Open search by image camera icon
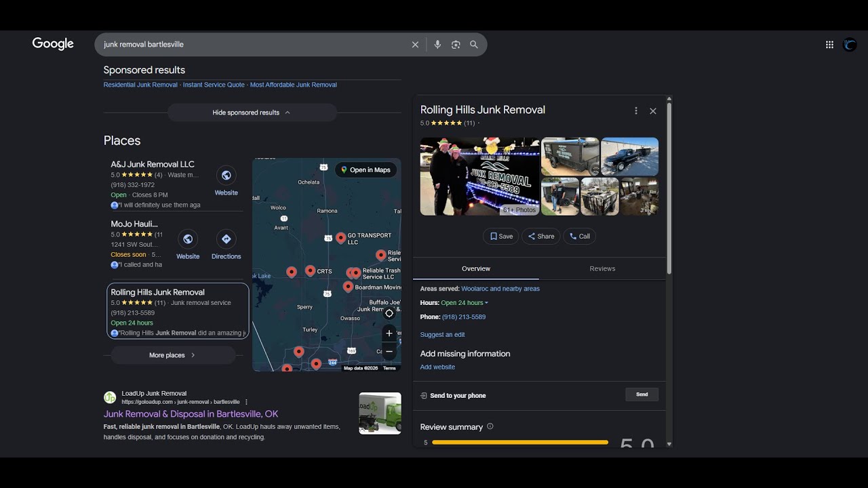This screenshot has width=868, height=488. [x=456, y=45]
